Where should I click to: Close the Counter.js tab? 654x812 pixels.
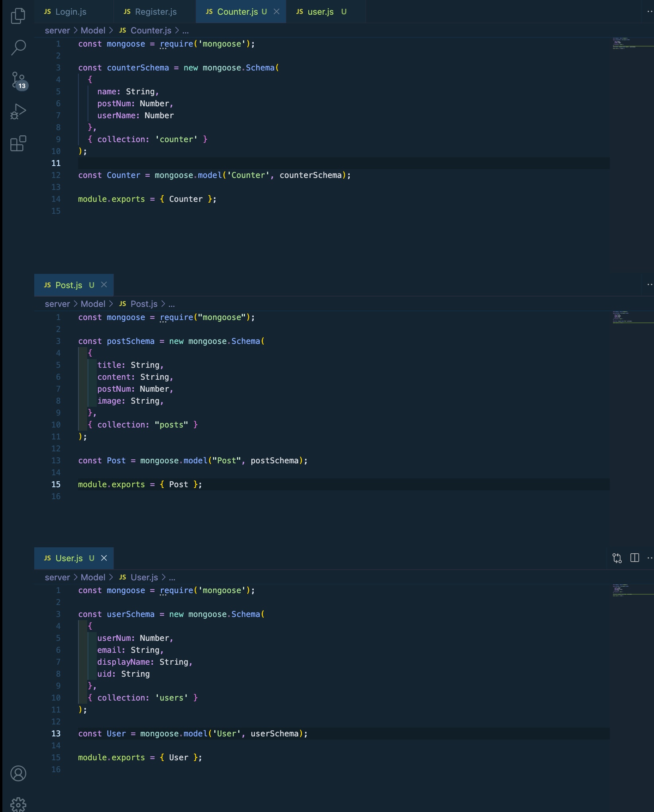click(276, 12)
